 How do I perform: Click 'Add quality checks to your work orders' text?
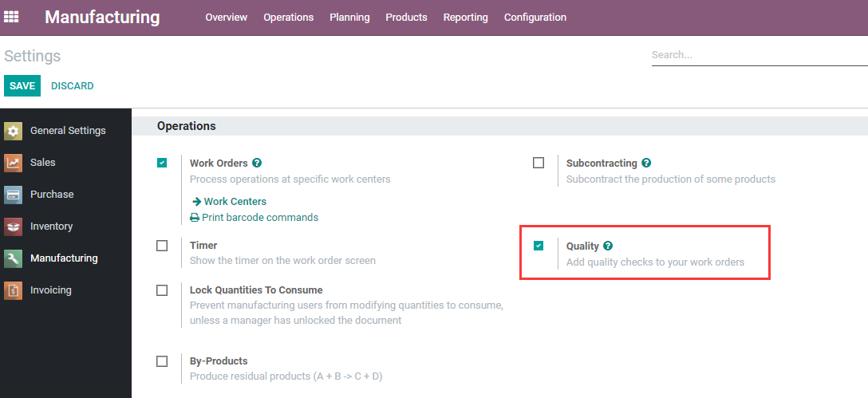pos(656,262)
